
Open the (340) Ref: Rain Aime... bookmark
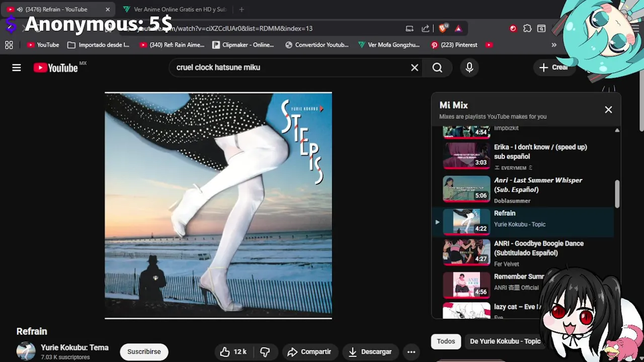(x=172, y=45)
